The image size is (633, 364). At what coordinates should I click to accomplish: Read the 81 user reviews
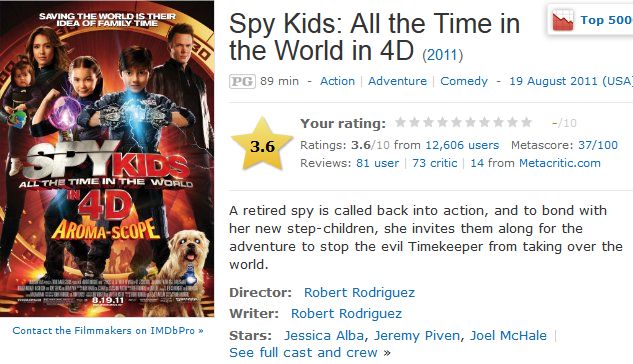click(x=377, y=163)
